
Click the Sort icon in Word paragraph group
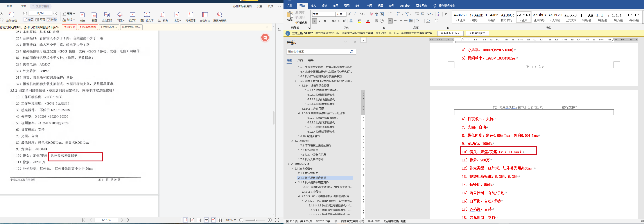point(439,14)
